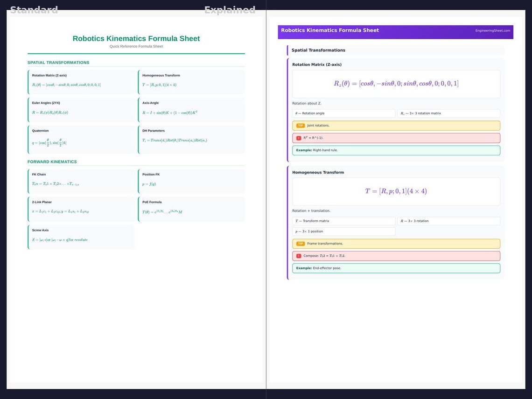Select the "Euler Angles (ZYX)" card title

tap(46, 103)
